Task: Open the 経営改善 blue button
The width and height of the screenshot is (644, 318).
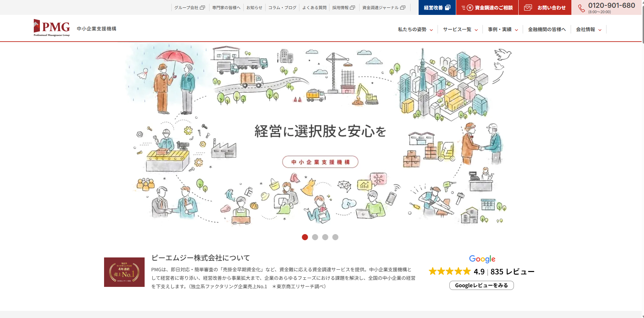Action: tap(437, 7)
